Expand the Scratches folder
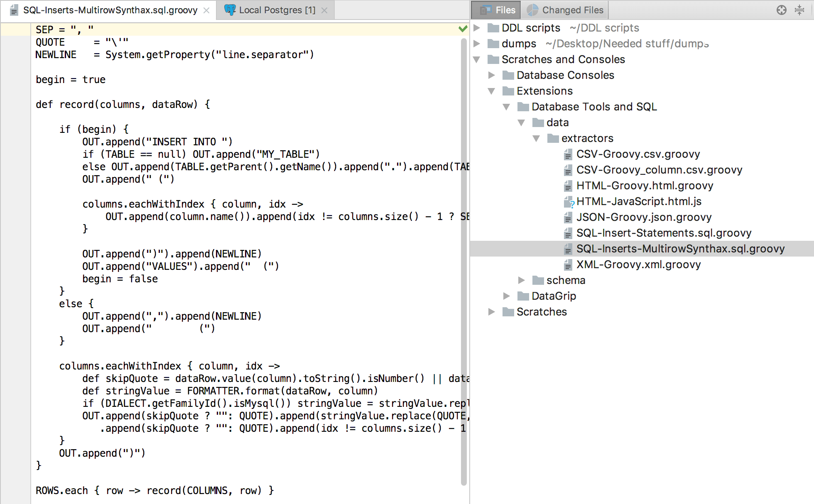 click(x=492, y=312)
